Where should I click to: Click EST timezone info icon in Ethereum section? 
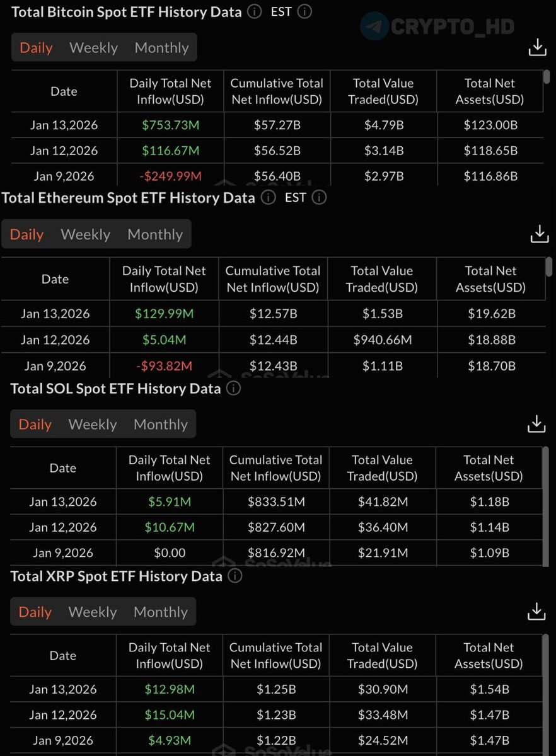(320, 197)
